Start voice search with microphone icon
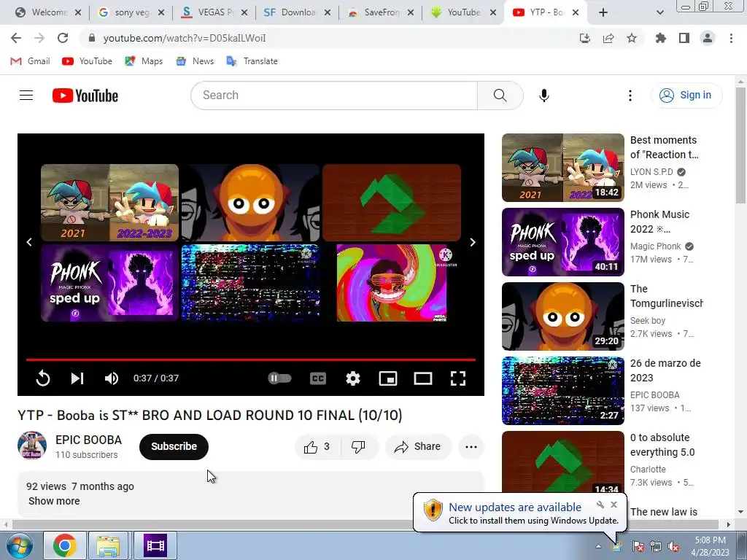This screenshot has height=560, width=747. point(543,96)
